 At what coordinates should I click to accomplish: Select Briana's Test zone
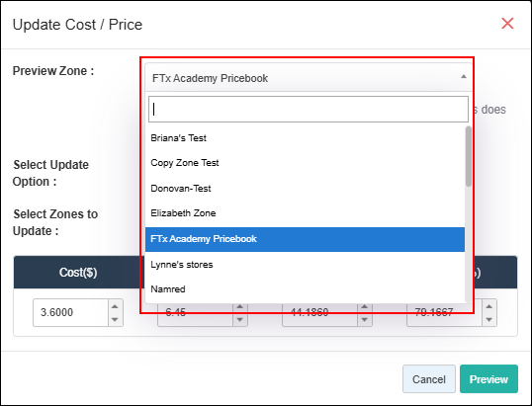[x=305, y=138]
